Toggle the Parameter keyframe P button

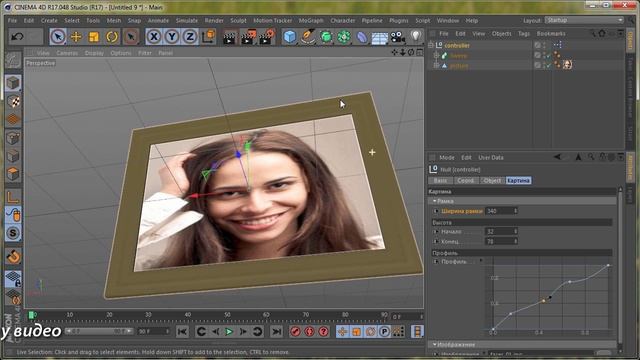(x=384, y=331)
